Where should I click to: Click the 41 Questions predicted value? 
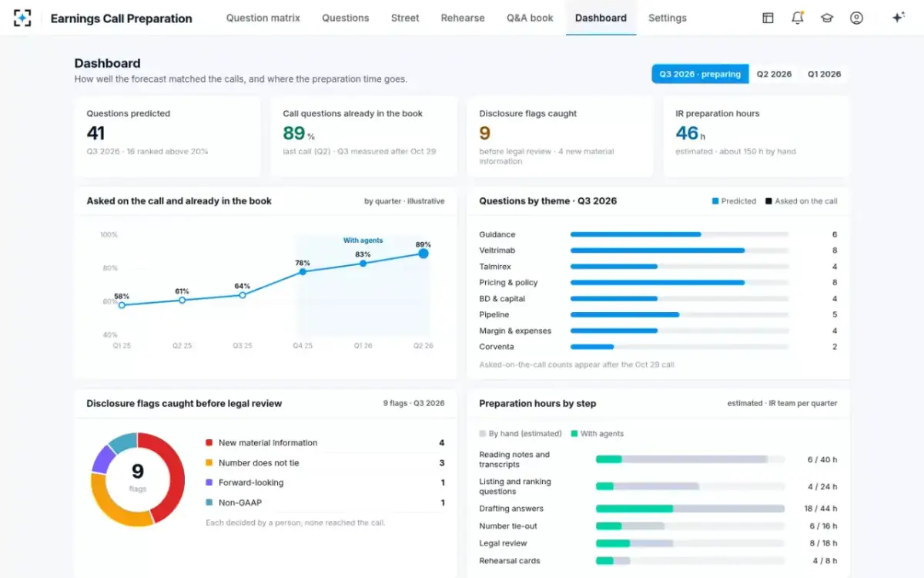(95, 133)
